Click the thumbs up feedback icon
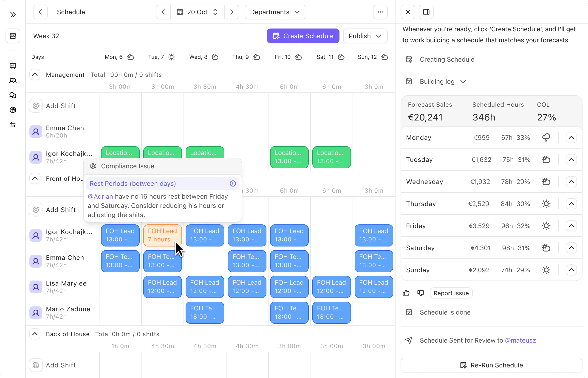Viewport: 588px width, 378px height. tap(406, 293)
